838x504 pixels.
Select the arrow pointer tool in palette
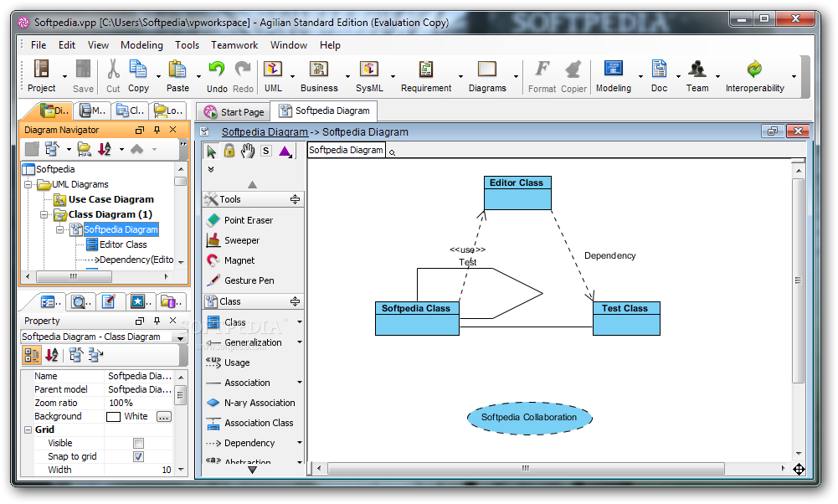[x=211, y=152]
